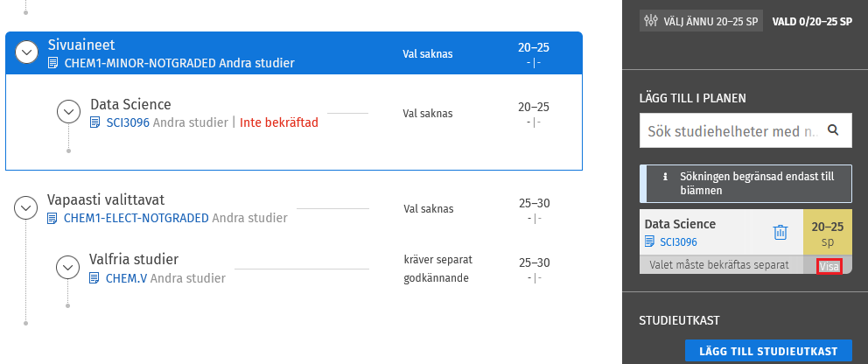This screenshot has height=364, width=868.
Task: Collapse the Valfria studier chevron
Action: (x=68, y=267)
